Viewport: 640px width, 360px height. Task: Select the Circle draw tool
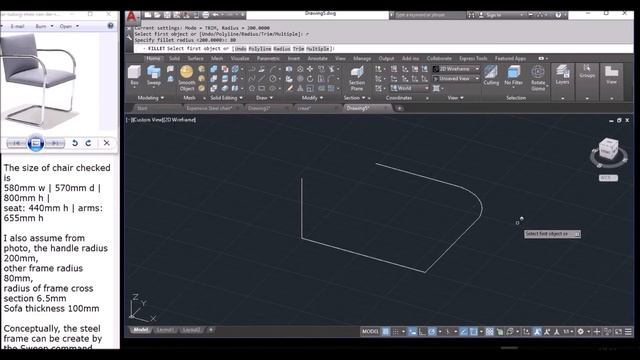[x=273, y=78]
